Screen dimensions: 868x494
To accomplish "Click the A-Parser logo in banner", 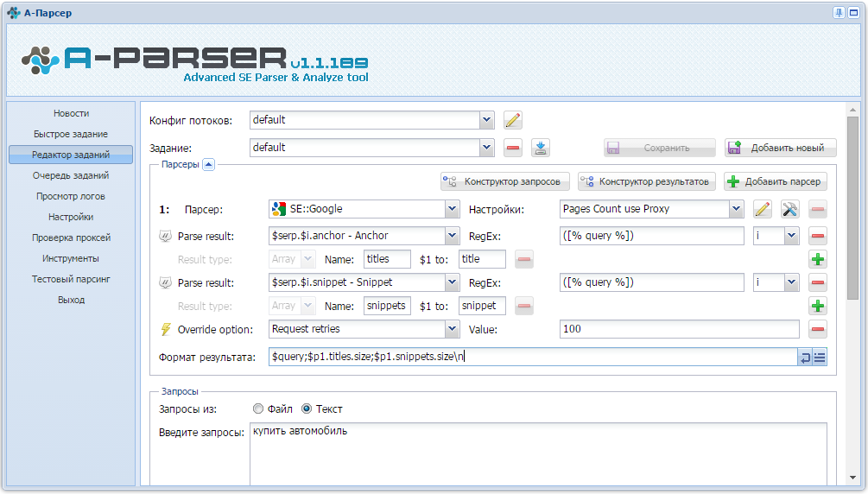I will click(x=194, y=62).
